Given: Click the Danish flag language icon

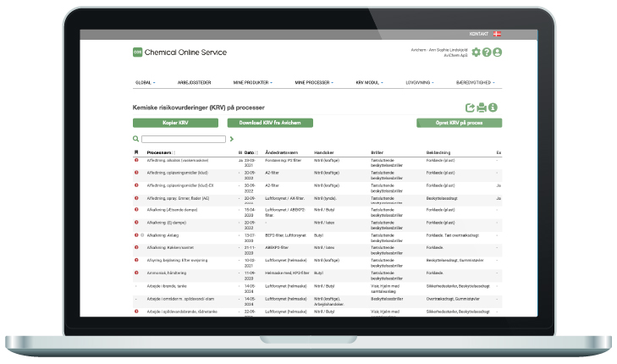Looking at the screenshot, I should [497, 34].
